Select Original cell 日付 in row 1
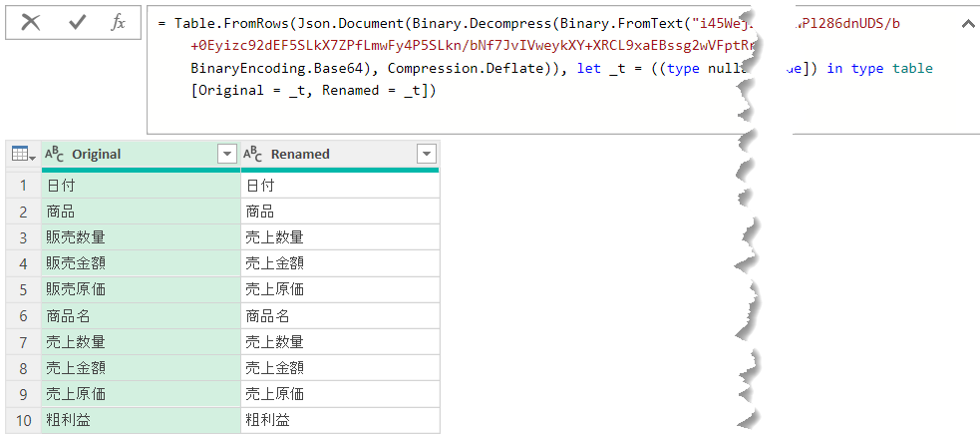 (142, 186)
